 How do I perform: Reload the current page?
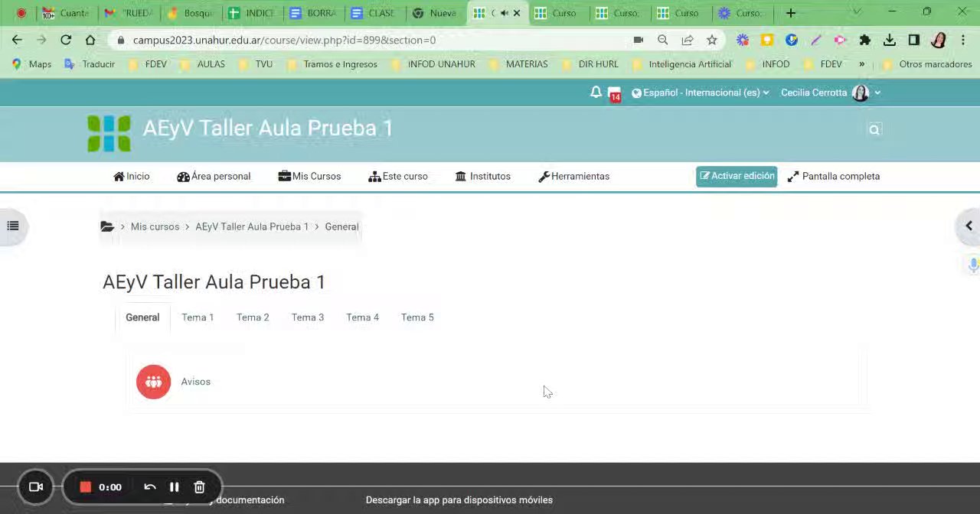(x=66, y=40)
